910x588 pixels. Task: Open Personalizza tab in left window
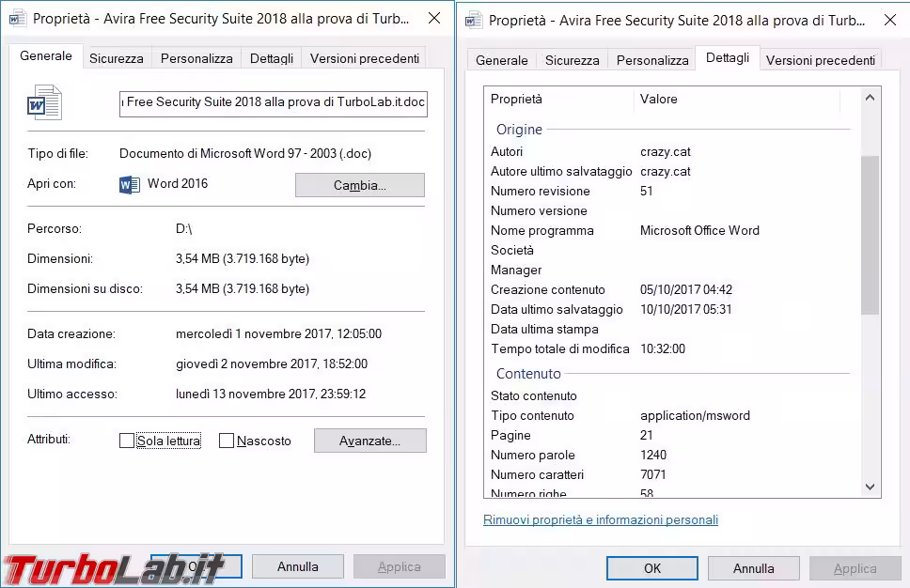click(x=196, y=58)
